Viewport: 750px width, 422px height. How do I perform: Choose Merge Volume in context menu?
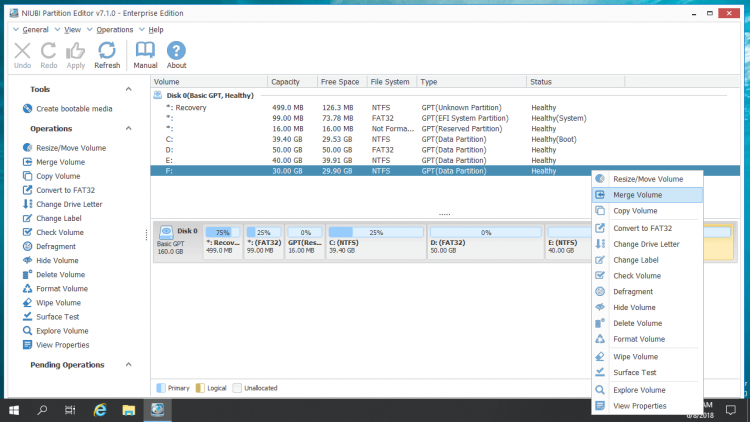click(647, 195)
